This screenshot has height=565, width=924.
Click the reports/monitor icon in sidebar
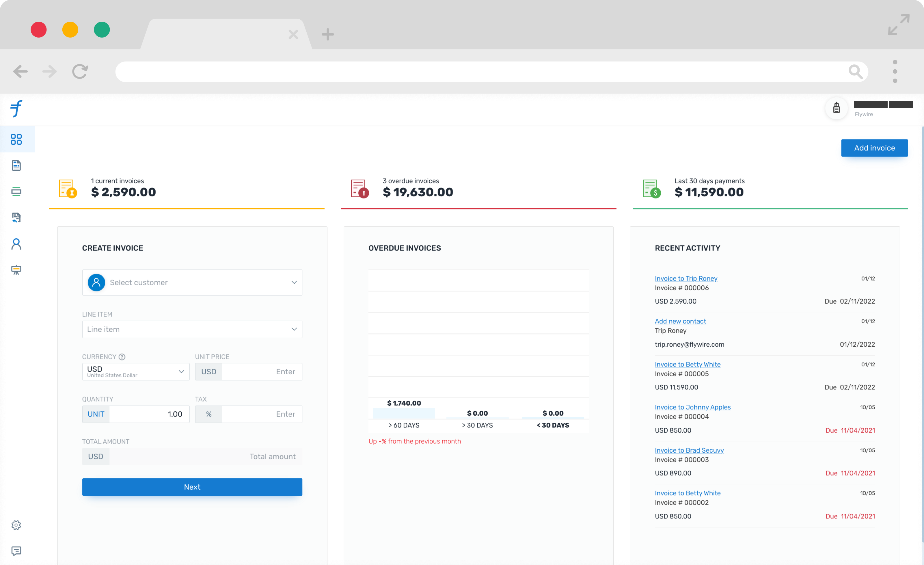(x=16, y=269)
